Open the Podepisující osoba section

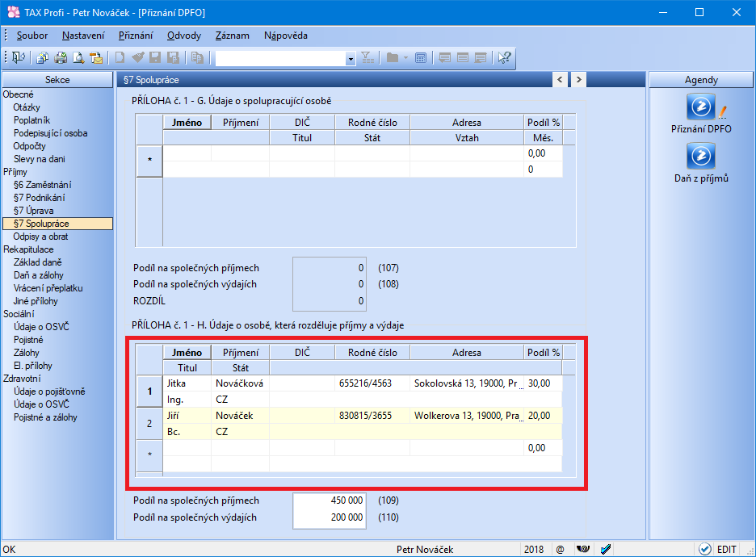(51, 133)
